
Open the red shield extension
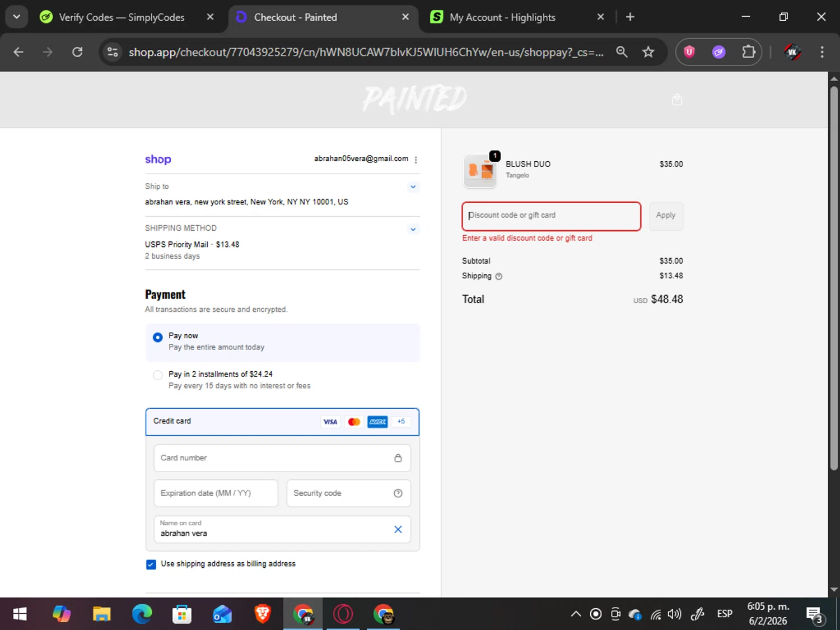tap(689, 52)
